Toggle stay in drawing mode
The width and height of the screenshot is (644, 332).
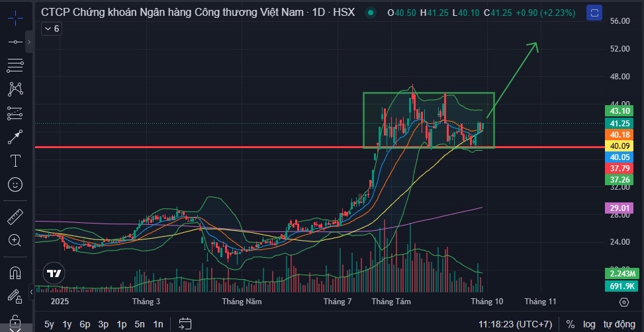click(15, 296)
